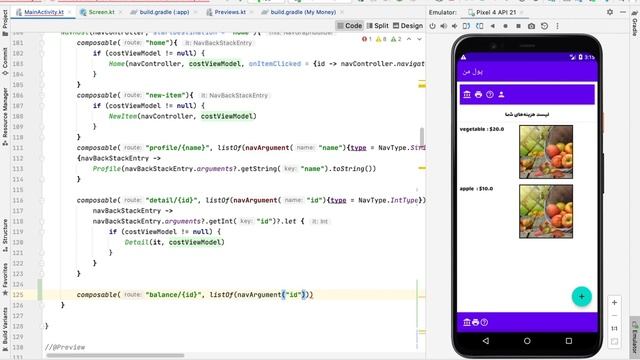Click the emulator zoom-to-fit button
640x360 pixels.
[614, 341]
